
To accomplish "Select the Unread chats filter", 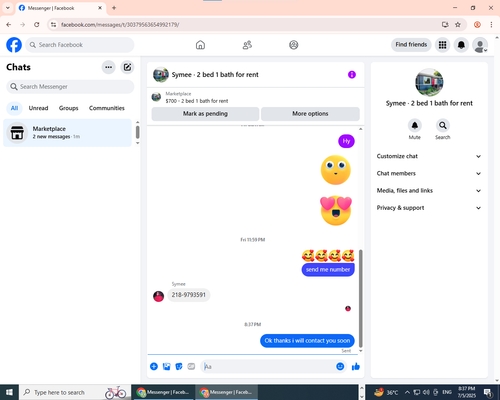I will [x=38, y=108].
